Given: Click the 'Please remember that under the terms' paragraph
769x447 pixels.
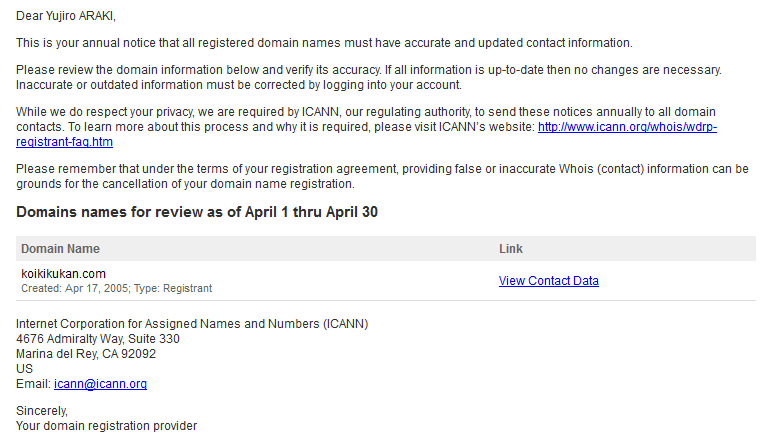Looking at the screenshot, I should [x=382, y=177].
